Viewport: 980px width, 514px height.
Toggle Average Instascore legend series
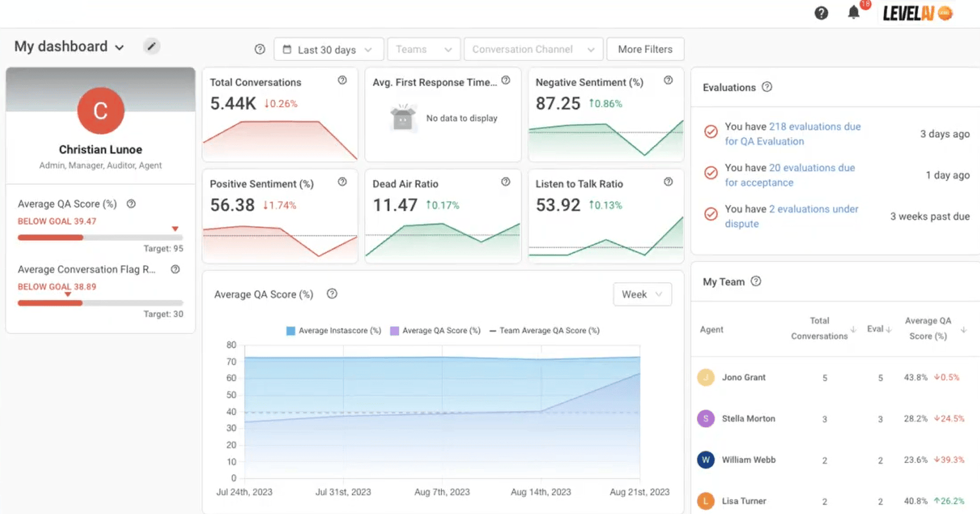coord(334,330)
